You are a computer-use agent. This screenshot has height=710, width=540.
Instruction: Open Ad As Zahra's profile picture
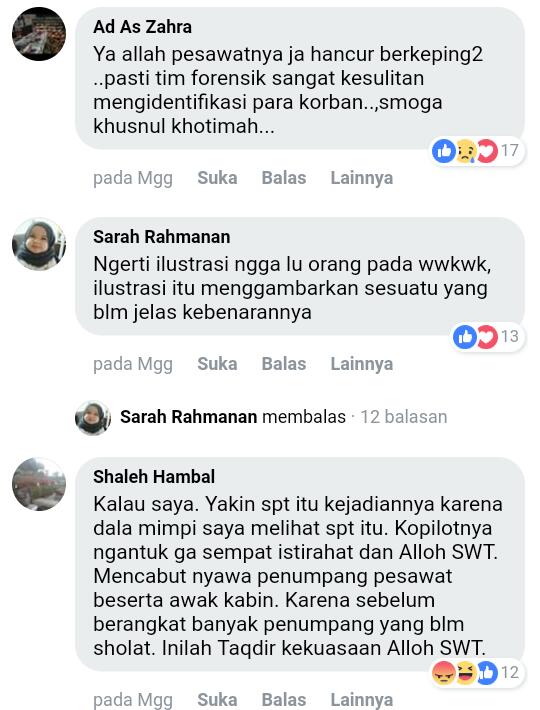[39, 34]
